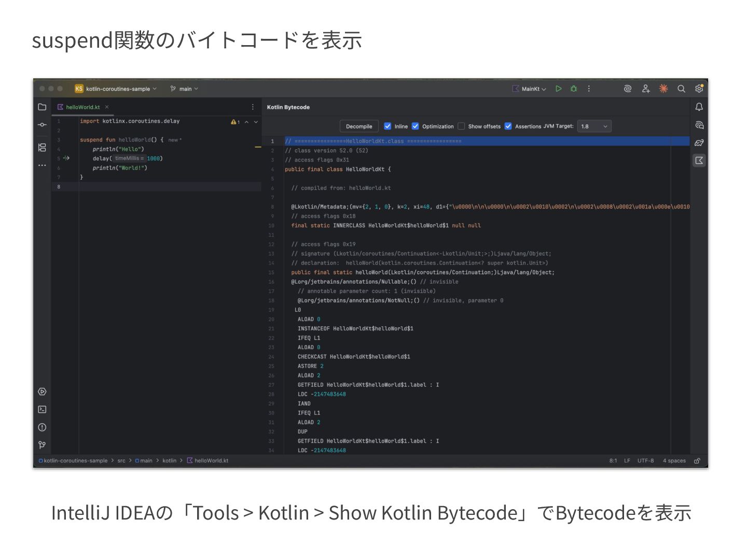
Task: Click the warning indicator in editor corner
Action: click(235, 122)
